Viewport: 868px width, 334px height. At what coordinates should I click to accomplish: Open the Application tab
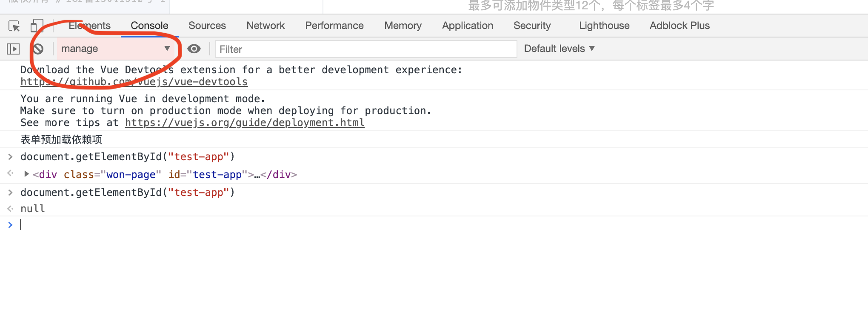(467, 26)
